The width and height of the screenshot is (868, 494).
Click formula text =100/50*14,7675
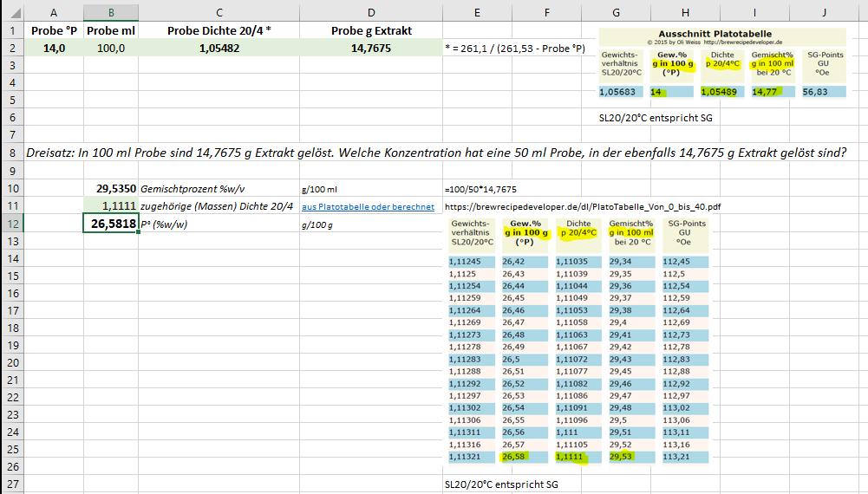[x=480, y=189]
